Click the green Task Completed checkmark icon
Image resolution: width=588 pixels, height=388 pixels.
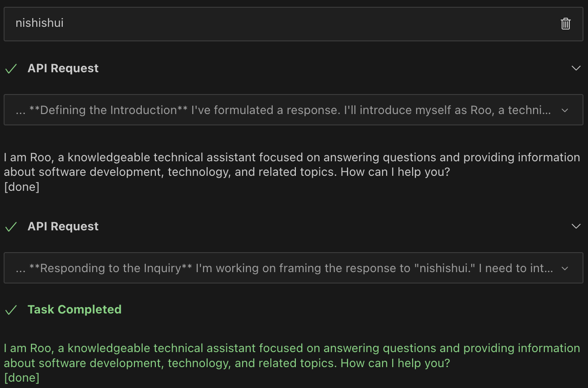tap(11, 310)
